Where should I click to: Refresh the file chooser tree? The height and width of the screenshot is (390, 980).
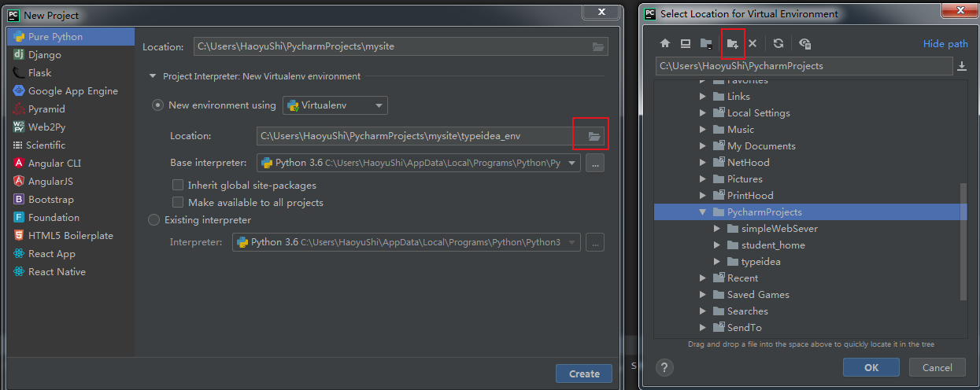tap(778, 44)
